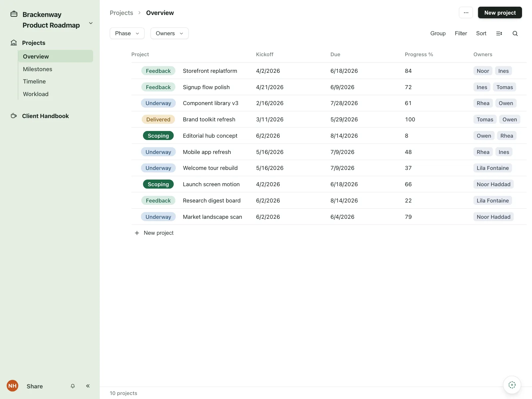
Task: Open the Storefront replatform project
Action: pyautogui.click(x=210, y=71)
